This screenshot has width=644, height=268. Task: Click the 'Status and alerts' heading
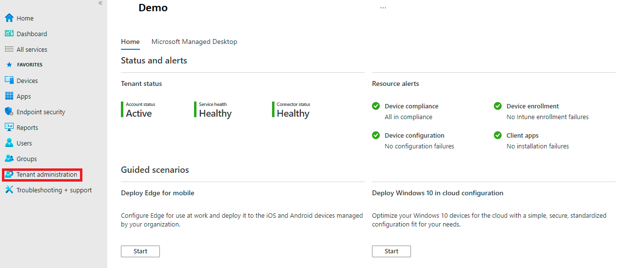[154, 61]
